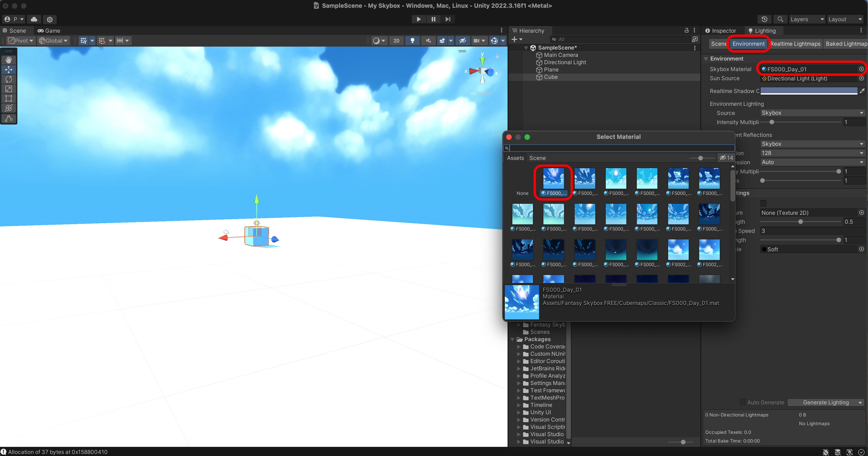Select the Scale tool
The image size is (868, 456).
point(9,89)
